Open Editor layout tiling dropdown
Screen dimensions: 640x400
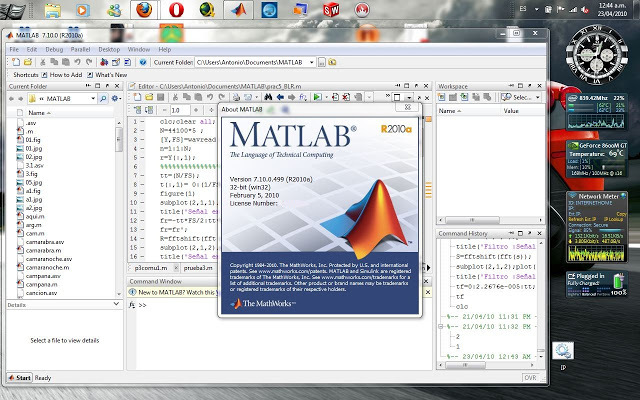[409, 98]
